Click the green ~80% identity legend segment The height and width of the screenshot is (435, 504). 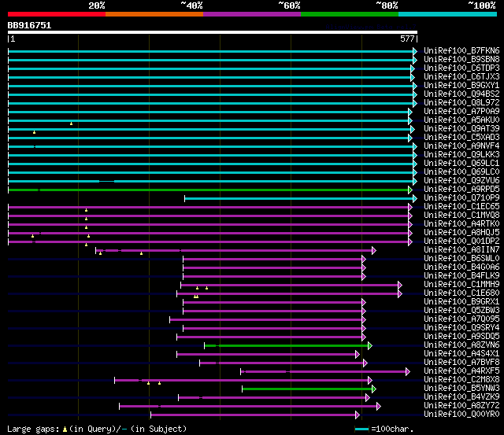(x=350, y=14)
